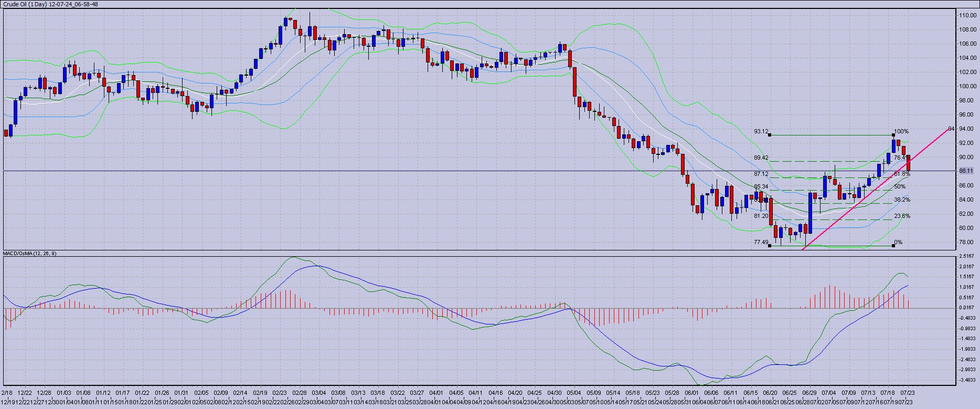980x409 pixels.
Task: Click the 05/04 date on time axis
Action: pyautogui.click(x=574, y=392)
